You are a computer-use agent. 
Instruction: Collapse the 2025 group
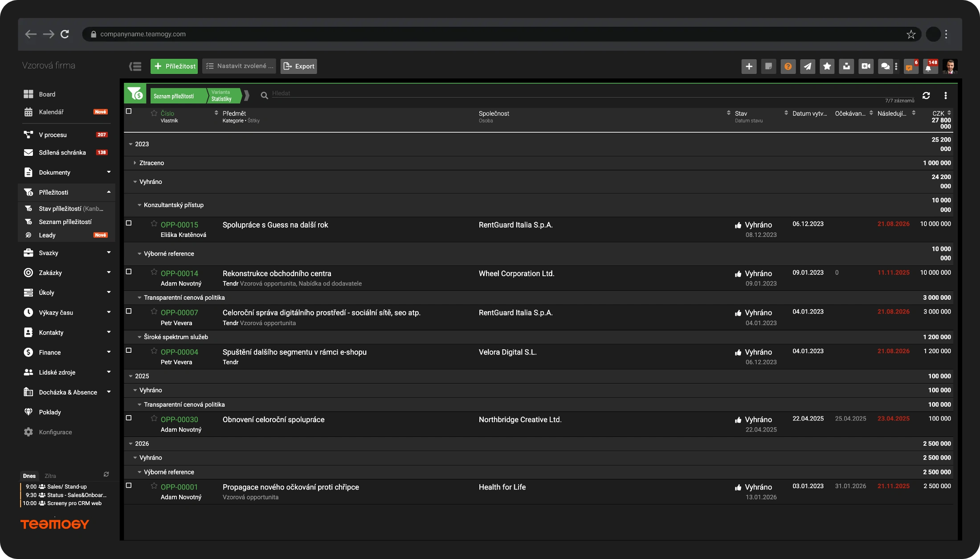pos(131,376)
